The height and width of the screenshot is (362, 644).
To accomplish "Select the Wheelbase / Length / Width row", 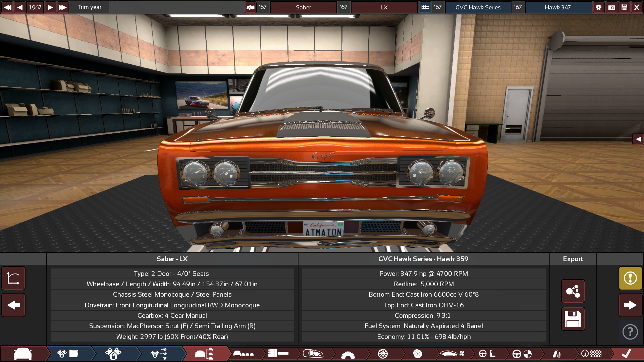I will point(172,284).
